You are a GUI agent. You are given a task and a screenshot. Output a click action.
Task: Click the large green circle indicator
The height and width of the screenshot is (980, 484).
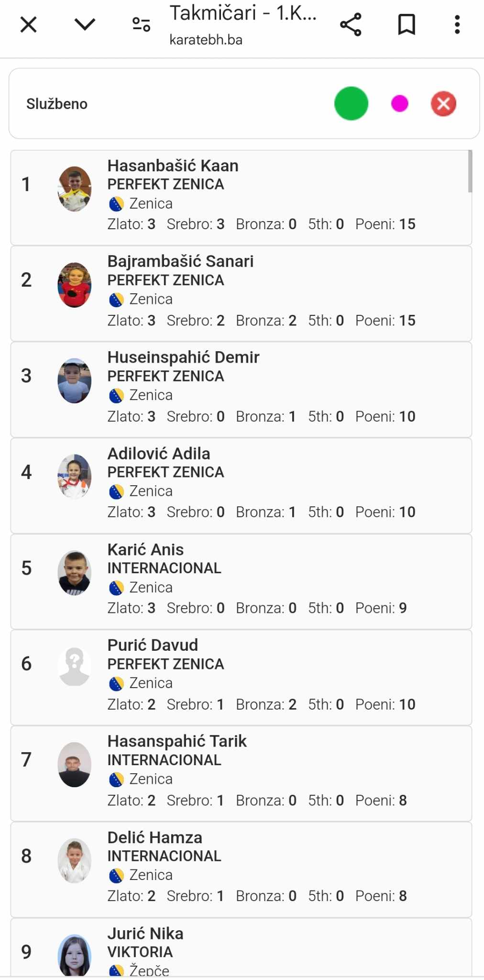[x=351, y=103]
